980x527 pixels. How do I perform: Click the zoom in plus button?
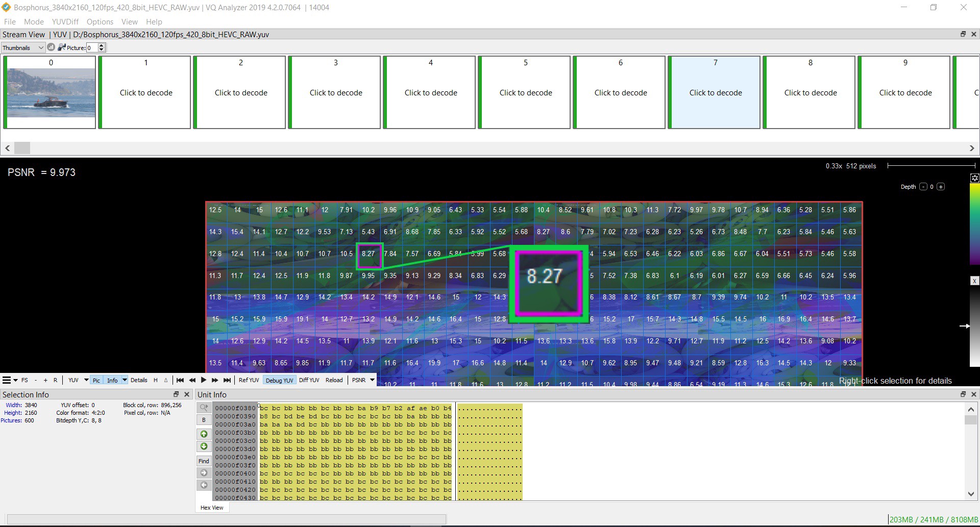click(x=45, y=380)
